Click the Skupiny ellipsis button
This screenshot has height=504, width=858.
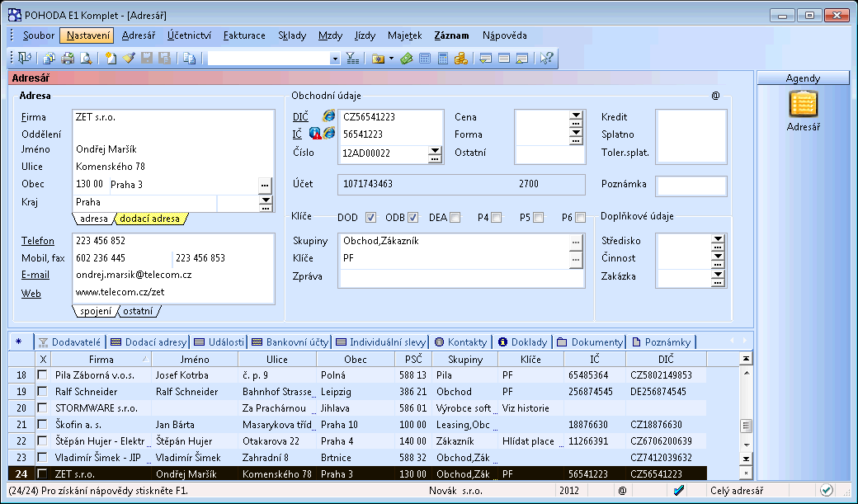[576, 242]
